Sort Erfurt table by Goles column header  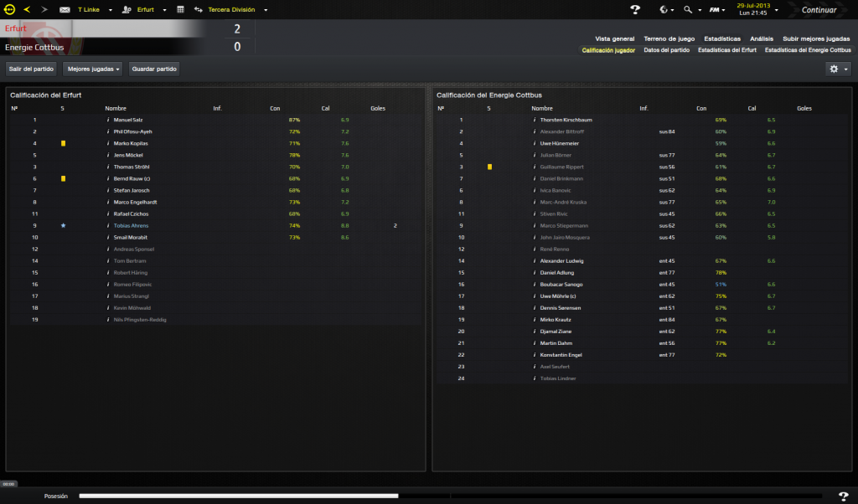tap(378, 108)
